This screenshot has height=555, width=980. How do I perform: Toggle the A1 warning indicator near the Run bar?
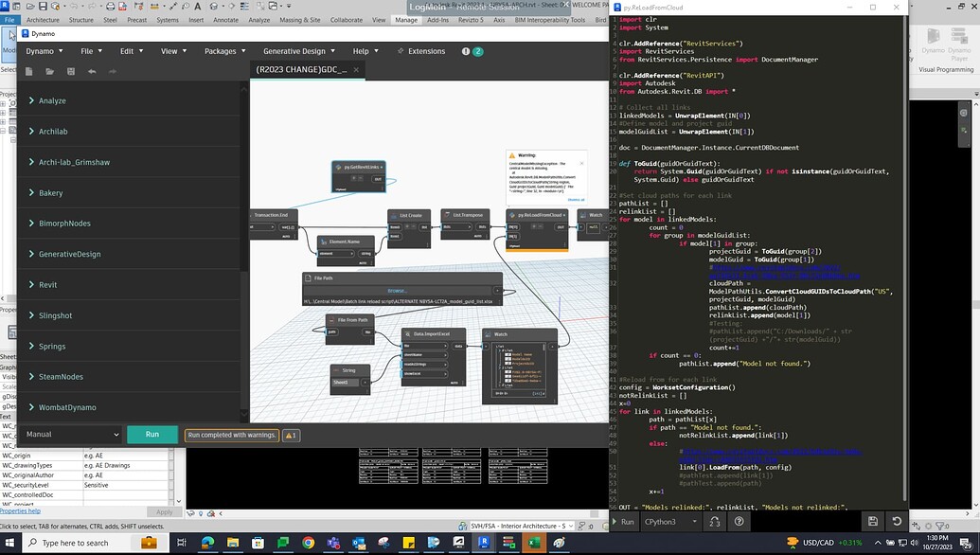click(292, 435)
